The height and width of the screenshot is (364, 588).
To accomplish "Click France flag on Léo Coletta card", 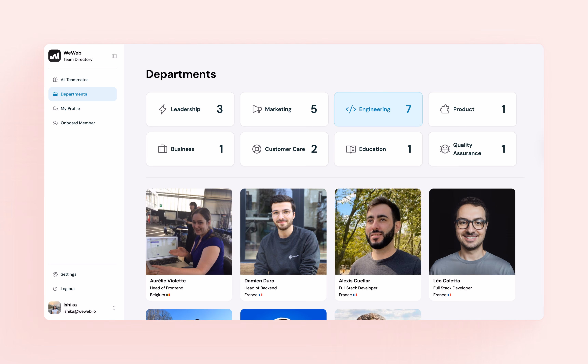I will 449,295.
